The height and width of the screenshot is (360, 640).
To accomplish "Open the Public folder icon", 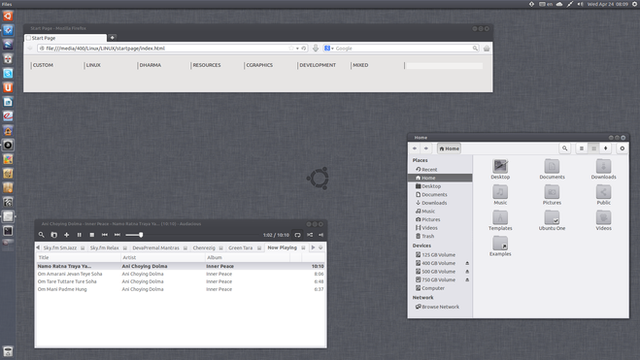I will point(603,192).
